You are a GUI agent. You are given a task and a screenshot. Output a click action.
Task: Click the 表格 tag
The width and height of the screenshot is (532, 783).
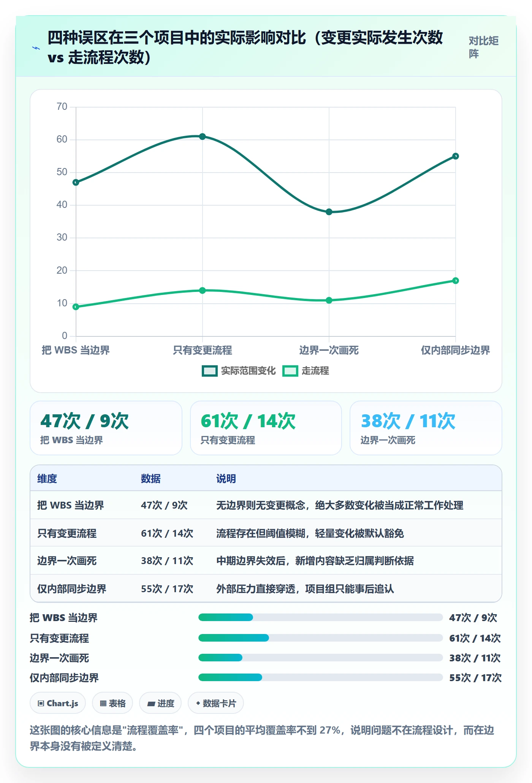pyautogui.click(x=112, y=703)
